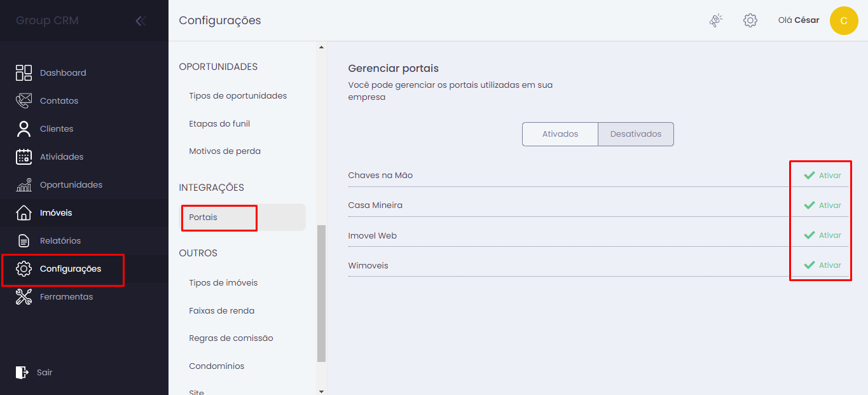Click the settings list scrollbar thumb
Viewport: 868px width, 395px height.
click(x=321, y=293)
